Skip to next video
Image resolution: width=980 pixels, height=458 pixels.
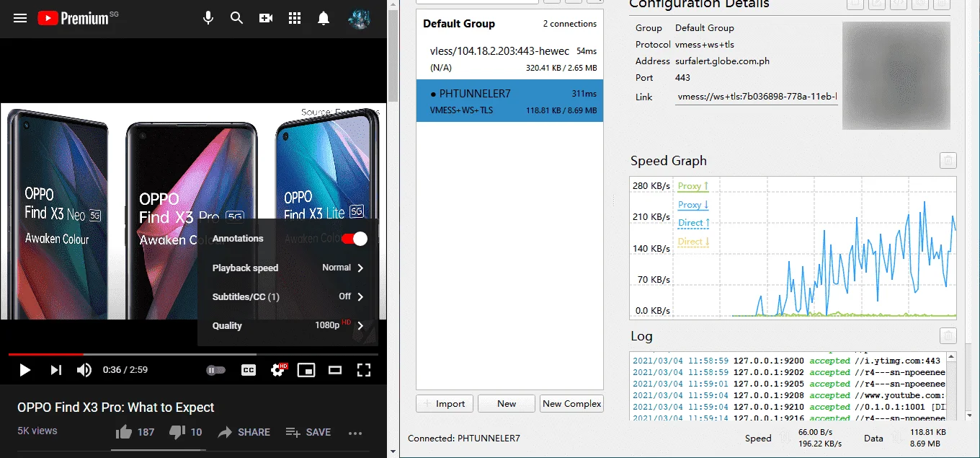coord(55,370)
